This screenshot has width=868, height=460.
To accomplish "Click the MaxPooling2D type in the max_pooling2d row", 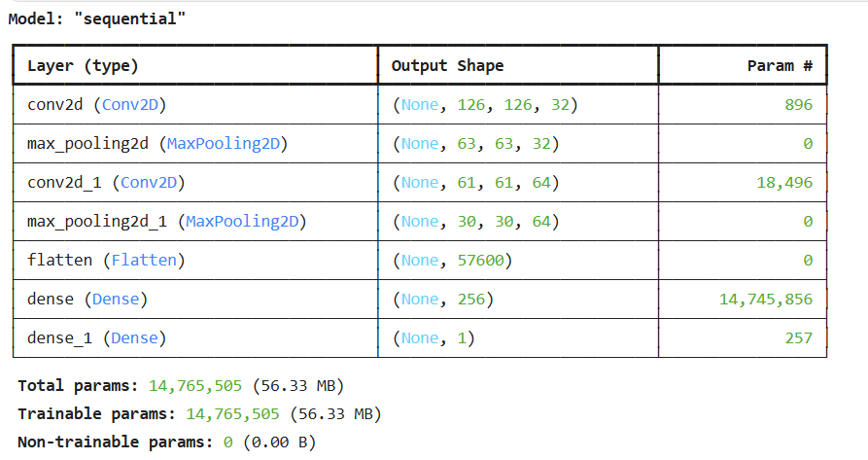I will [x=224, y=143].
